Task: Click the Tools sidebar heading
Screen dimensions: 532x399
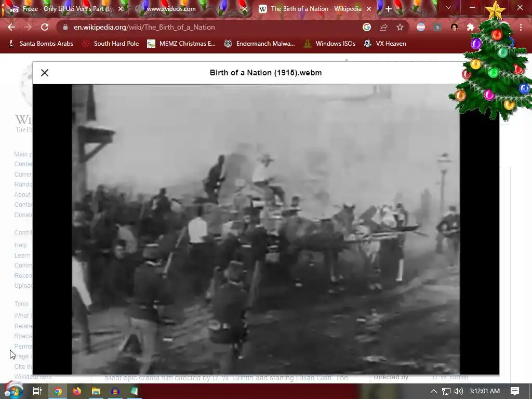Action: [21, 303]
